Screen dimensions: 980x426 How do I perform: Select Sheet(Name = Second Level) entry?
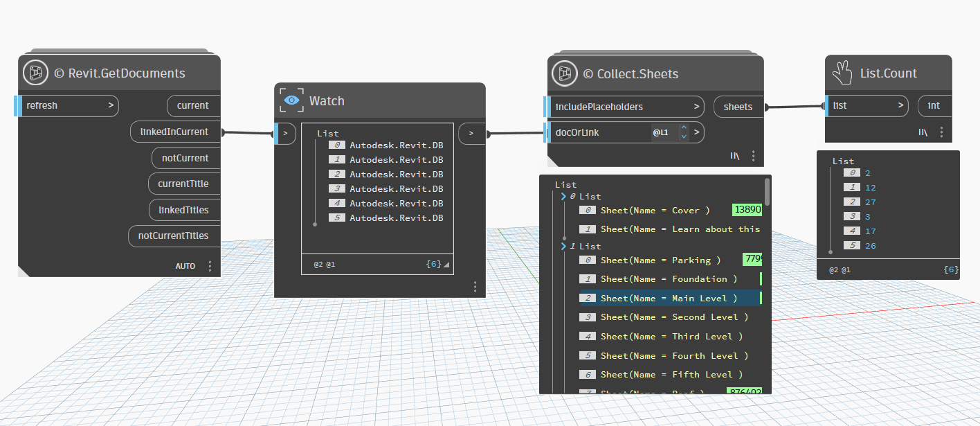tap(674, 317)
